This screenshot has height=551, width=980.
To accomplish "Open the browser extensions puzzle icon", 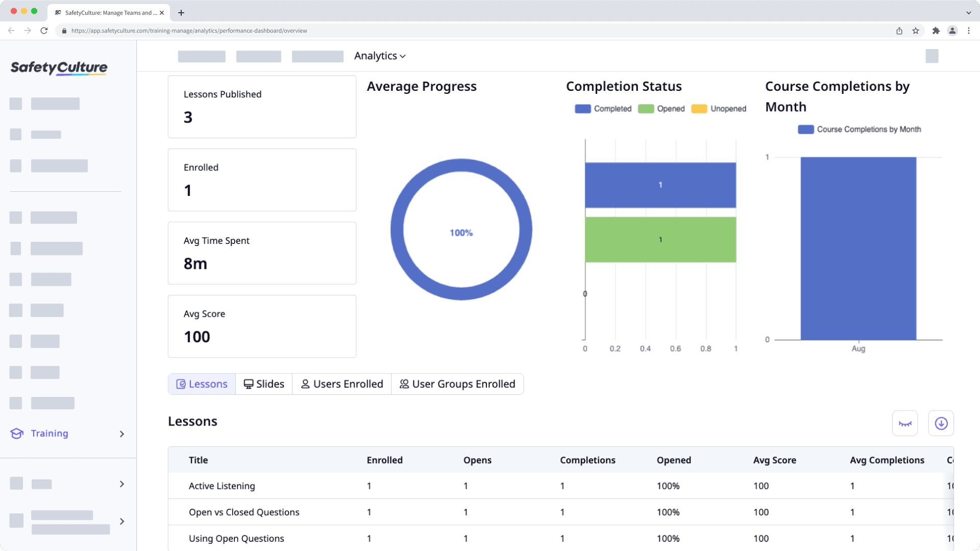I will (936, 31).
